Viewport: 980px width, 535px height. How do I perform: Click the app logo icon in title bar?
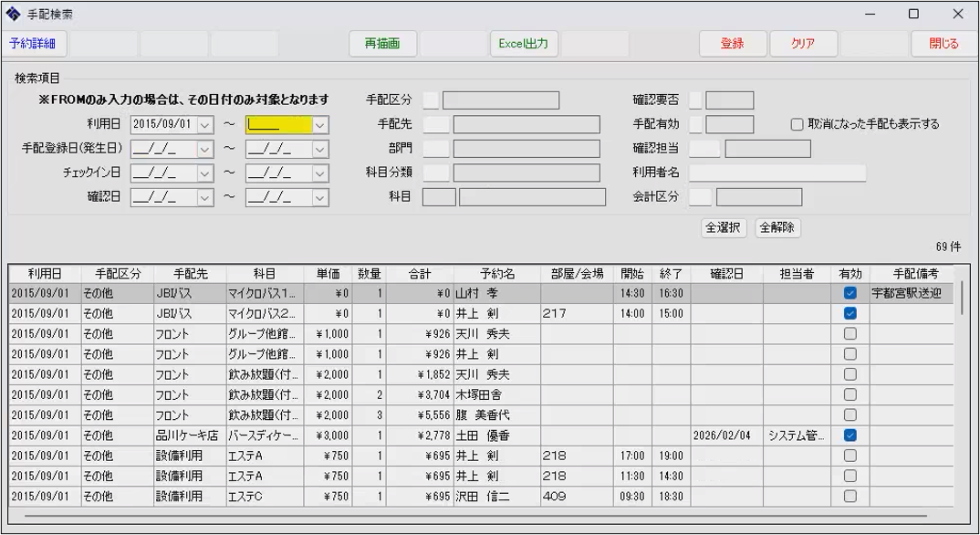tap(14, 15)
